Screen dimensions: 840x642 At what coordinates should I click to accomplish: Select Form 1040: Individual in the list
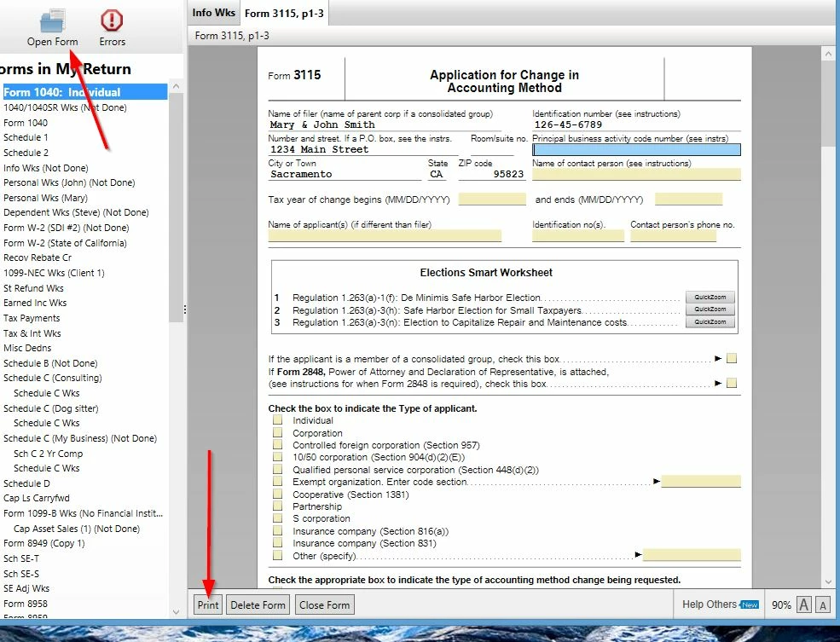(84, 92)
